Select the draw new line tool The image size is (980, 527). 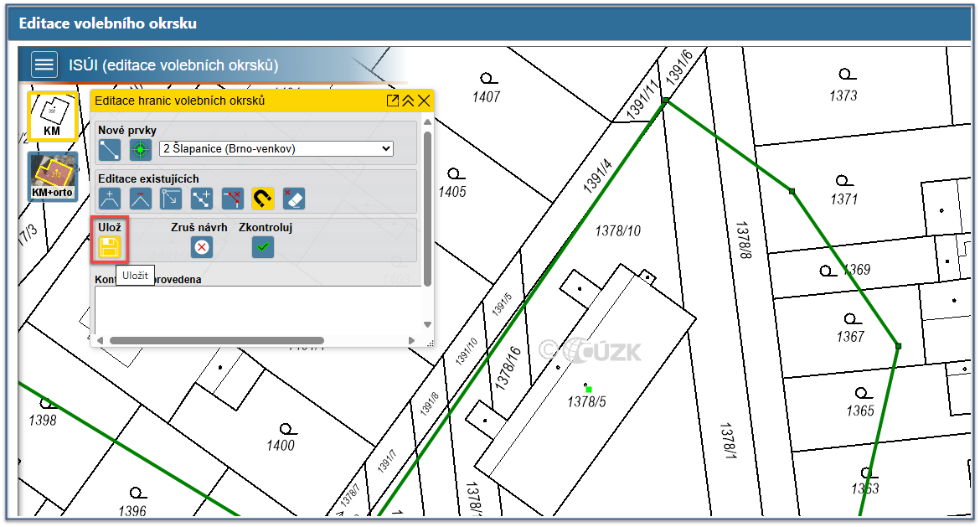coord(110,150)
